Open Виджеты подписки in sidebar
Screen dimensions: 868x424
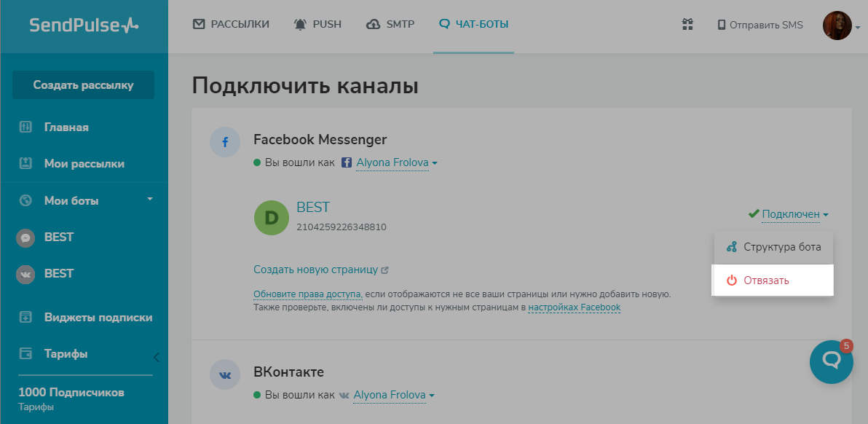click(x=98, y=318)
